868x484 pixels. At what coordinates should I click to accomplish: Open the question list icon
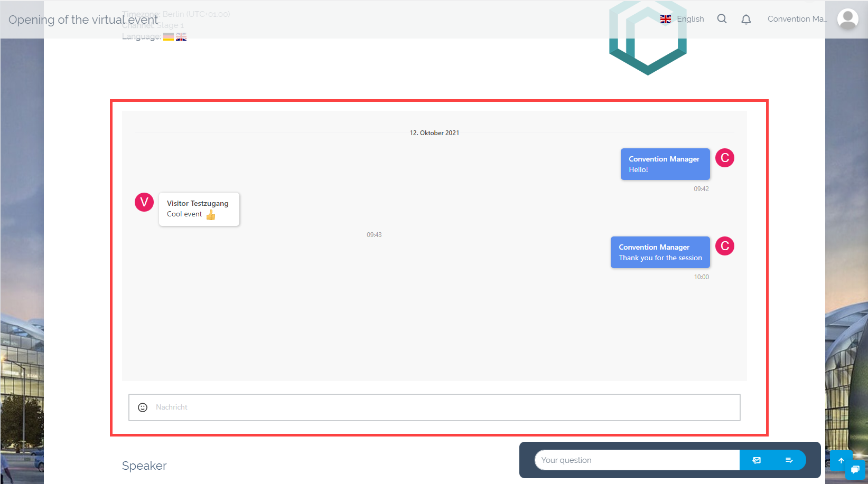coord(789,460)
